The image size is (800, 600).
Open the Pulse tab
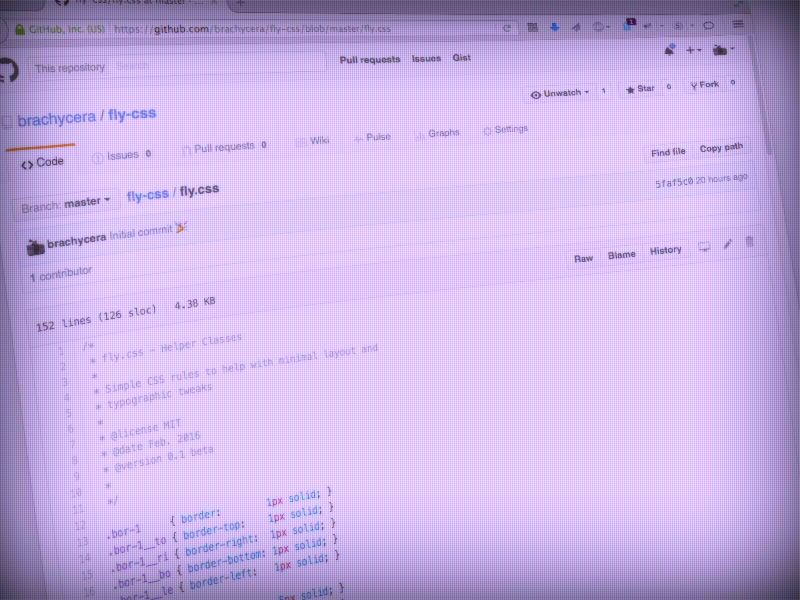click(372, 137)
